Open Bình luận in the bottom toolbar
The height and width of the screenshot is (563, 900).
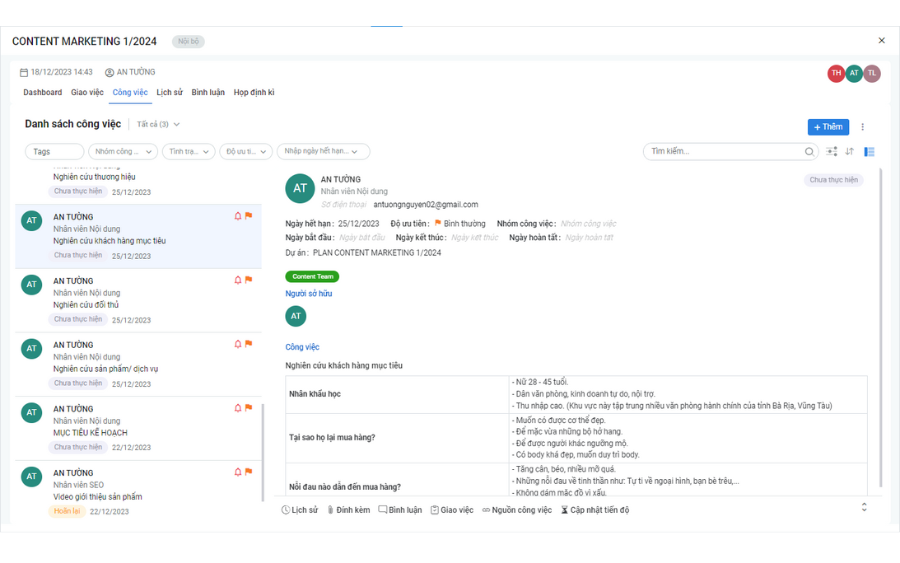click(x=400, y=510)
